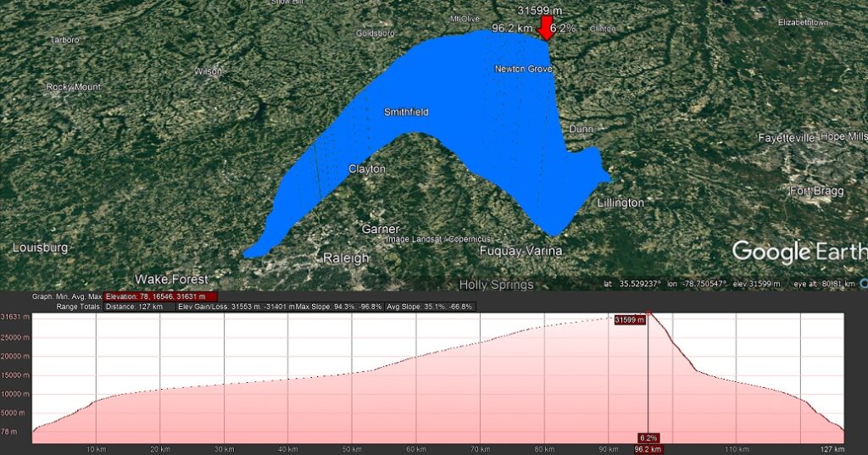Click the Fayetteville place label
The height and width of the screenshot is (455, 868).
[x=786, y=137]
